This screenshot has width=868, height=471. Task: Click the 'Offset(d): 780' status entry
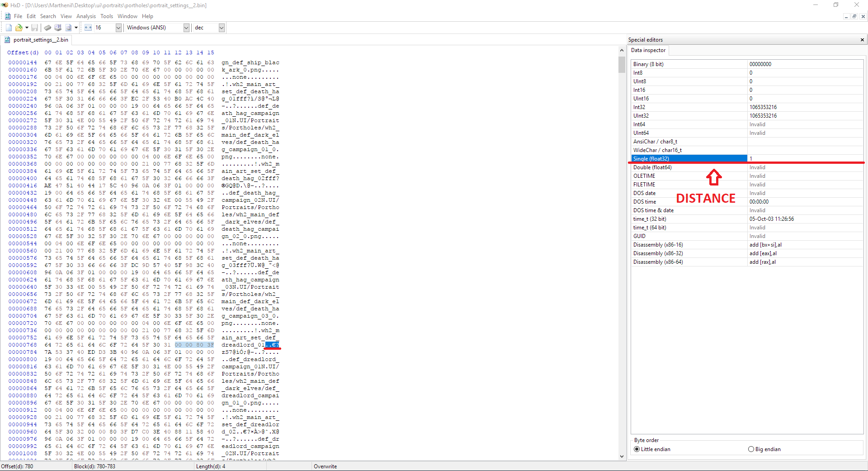[x=17, y=466]
